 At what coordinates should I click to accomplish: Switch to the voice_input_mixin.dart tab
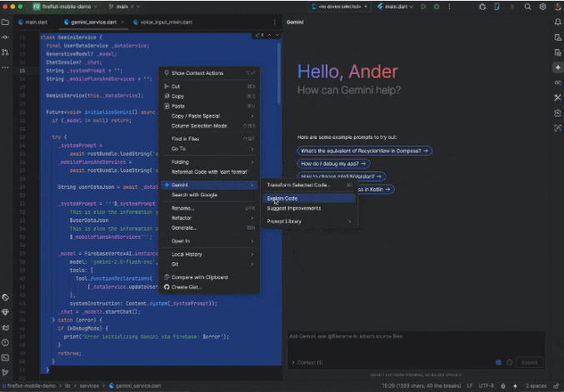(x=163, y=22)
